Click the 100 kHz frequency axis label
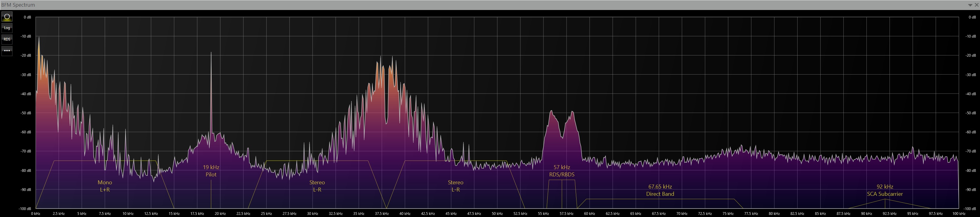980x217 pixels. click(958, 214)
